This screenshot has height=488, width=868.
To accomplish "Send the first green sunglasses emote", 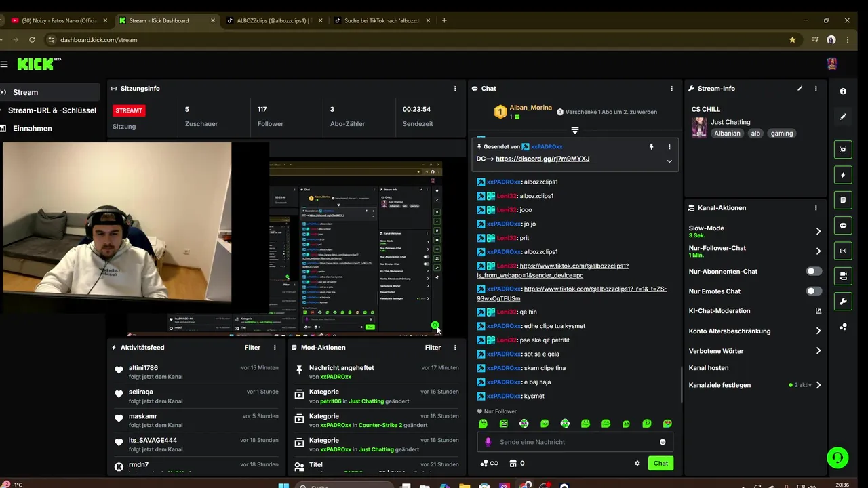I will (483, 424).
